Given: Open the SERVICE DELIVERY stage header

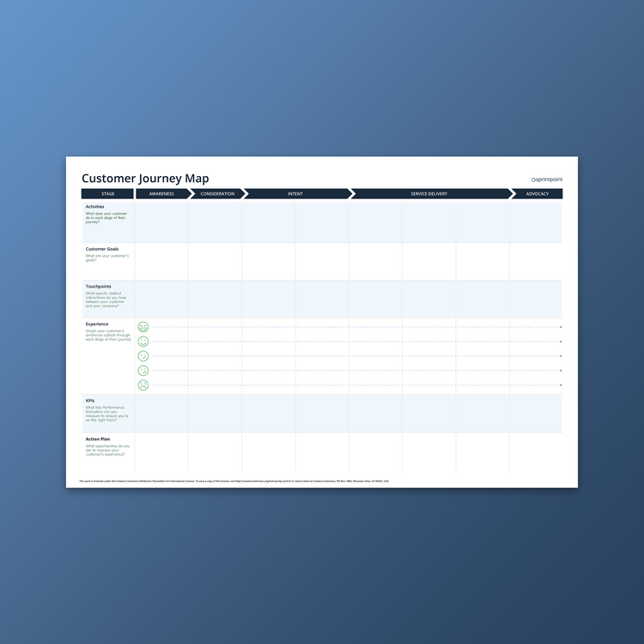Looking at the screenshot, I should 428,194.
